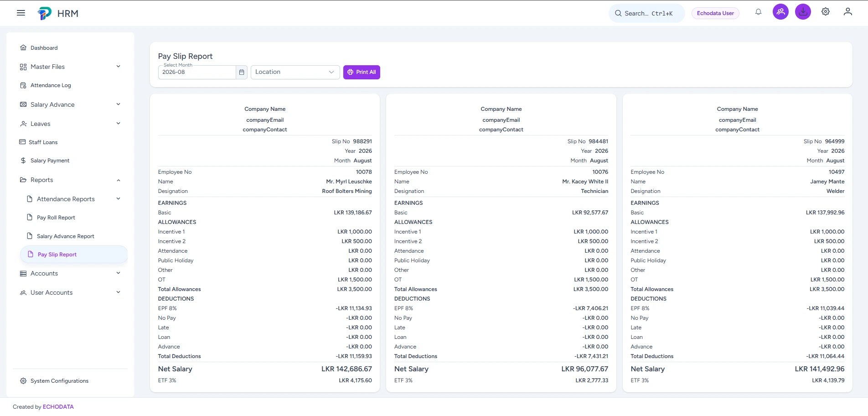Viewport: 868px width, 416px height.
Task: Click the Print All button
Action: pos(362,72)
